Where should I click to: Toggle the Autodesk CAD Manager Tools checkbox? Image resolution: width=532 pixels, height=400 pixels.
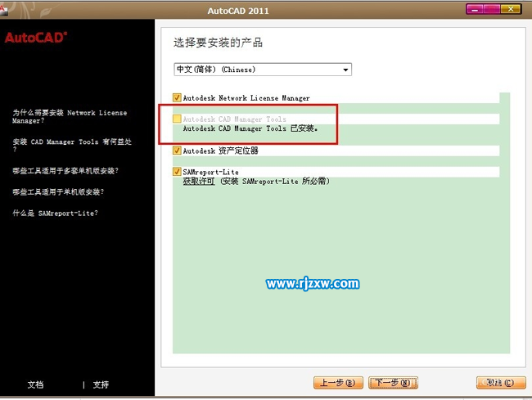177,119
